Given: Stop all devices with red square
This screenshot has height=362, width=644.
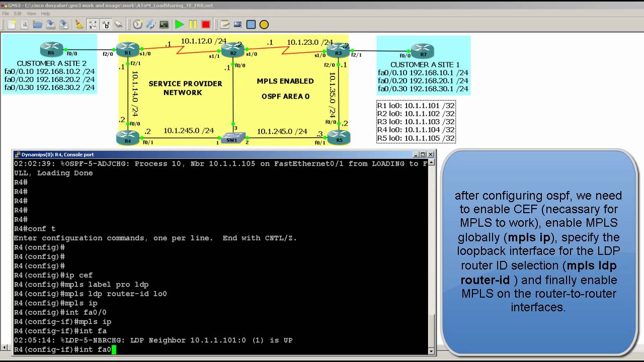Looking at the screenshot, I should tap(206, 24).
